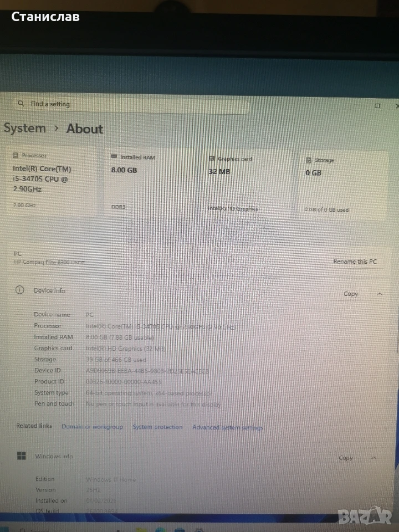Select the Device name value PC
This screenshot has height=532, width=399.
coord(90,315)
